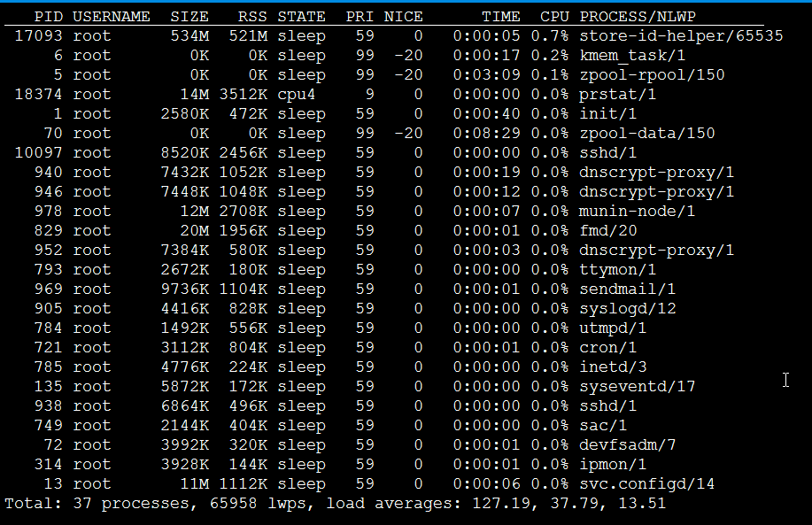Click init/1 process name

[608, 114]
